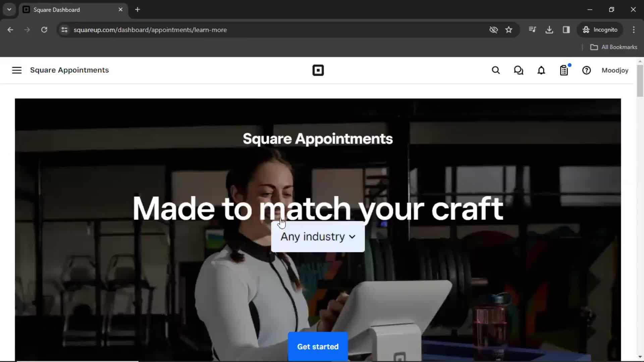Open the help support icon
Image resolution: width=644 pixels, height=362 pixels.
[x=587, y=70]
